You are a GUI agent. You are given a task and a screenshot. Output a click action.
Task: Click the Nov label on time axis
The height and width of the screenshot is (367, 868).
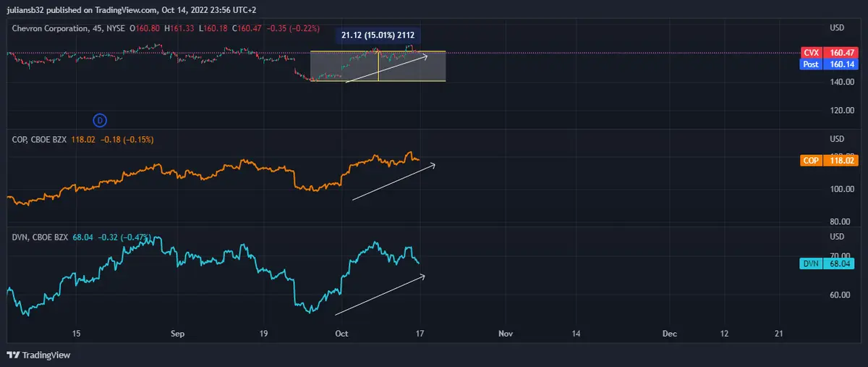(x=506, y=334)
